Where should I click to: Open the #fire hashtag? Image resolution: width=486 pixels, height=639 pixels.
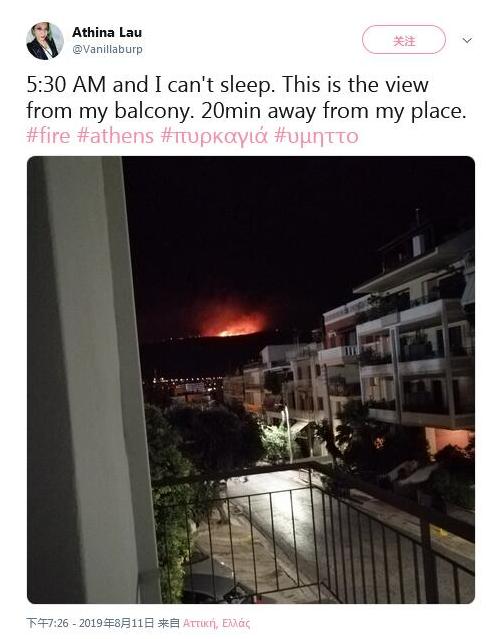click(48, 136)
